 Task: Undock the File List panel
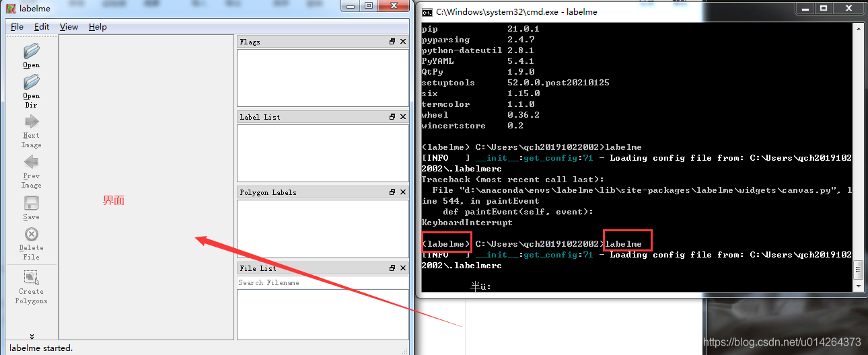pyautogui.click(x=392, y=268)
